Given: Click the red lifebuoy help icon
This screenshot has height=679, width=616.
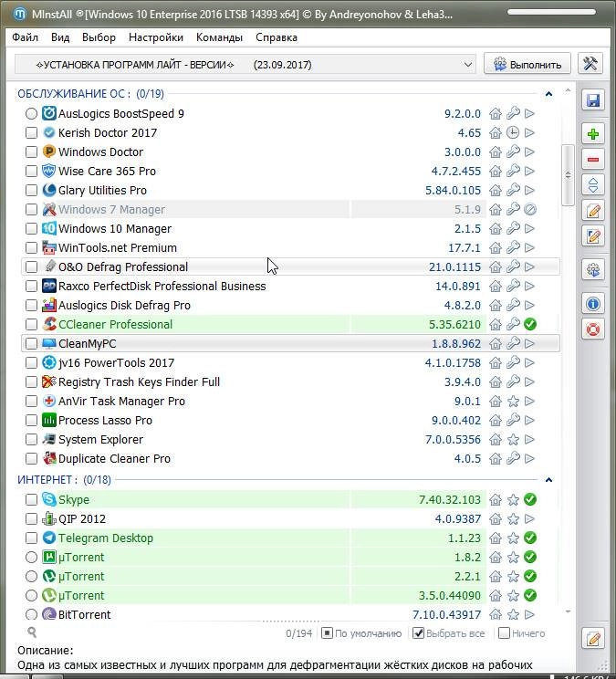Looking at the screenshot, I should [x=592, y=329].
